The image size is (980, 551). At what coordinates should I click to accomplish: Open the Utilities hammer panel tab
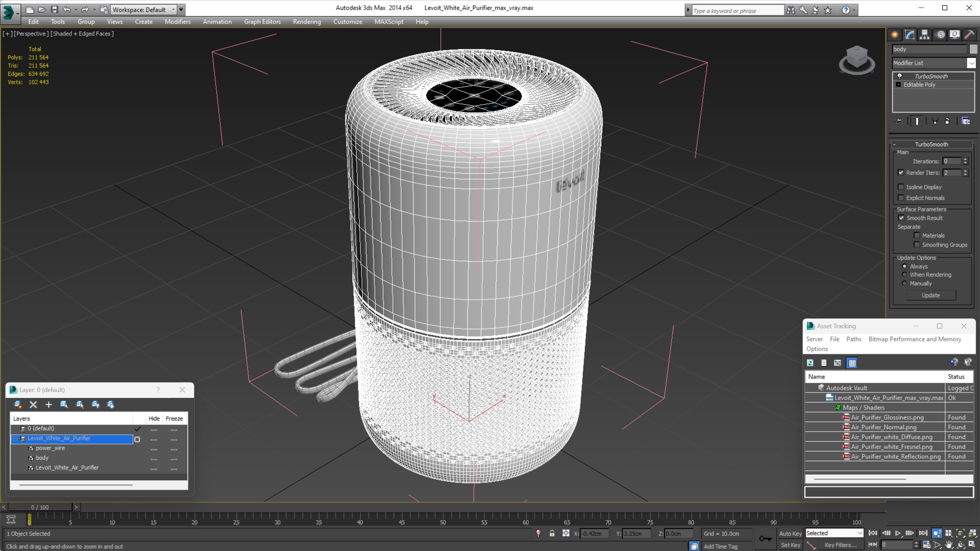click(969, 35)
